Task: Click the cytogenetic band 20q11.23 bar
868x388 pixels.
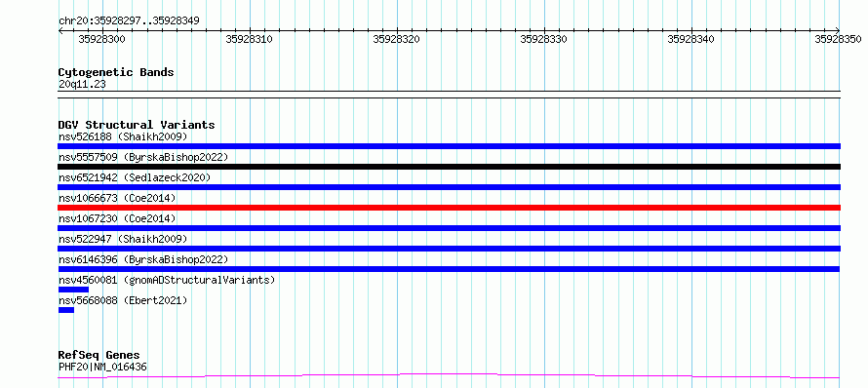Action: (x=449, y=95)
